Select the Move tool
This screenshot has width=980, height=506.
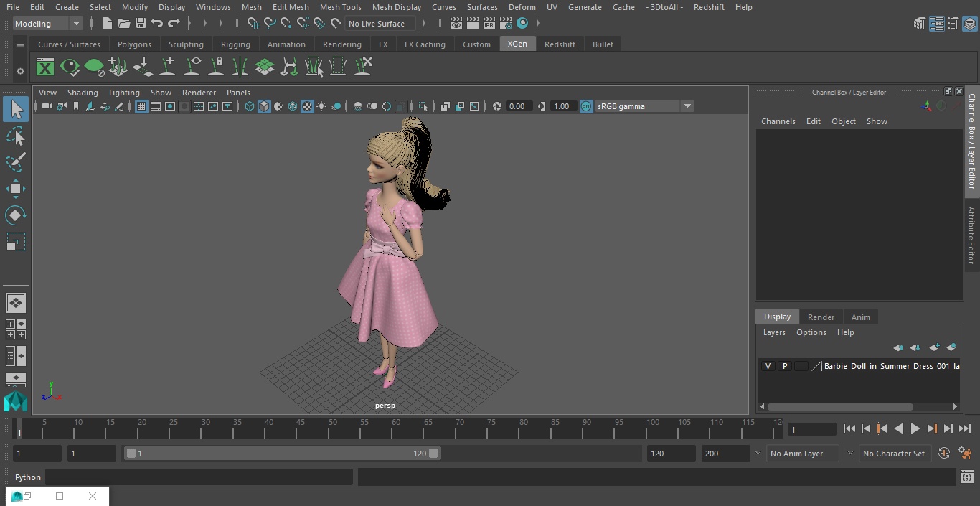[x=16, y=189]
